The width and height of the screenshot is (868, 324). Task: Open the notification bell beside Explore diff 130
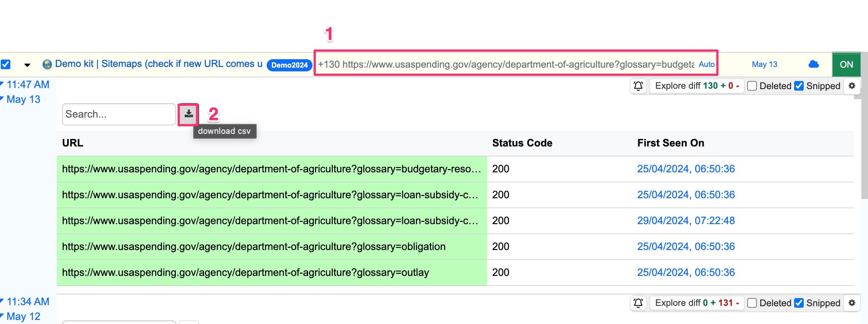point(638,86)
